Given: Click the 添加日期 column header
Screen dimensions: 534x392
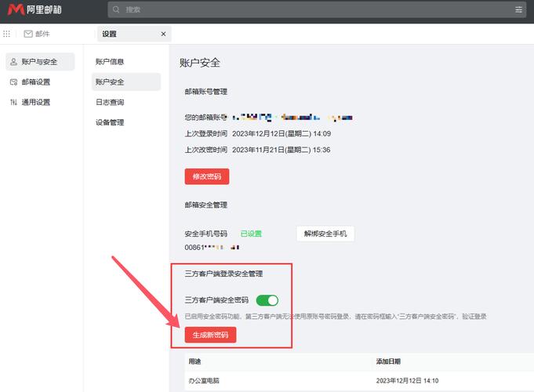Looking at the screenshot, I should click(388, 361).
